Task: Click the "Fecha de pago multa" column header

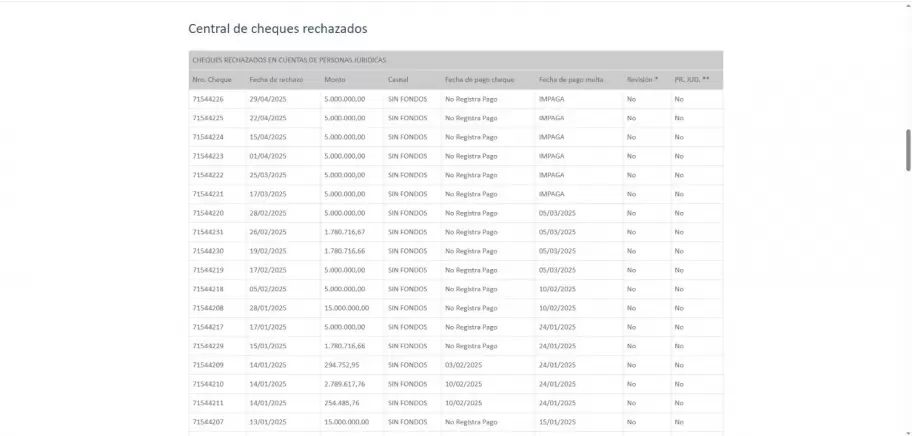Action: pyautogui.click(x=571, y=80)
